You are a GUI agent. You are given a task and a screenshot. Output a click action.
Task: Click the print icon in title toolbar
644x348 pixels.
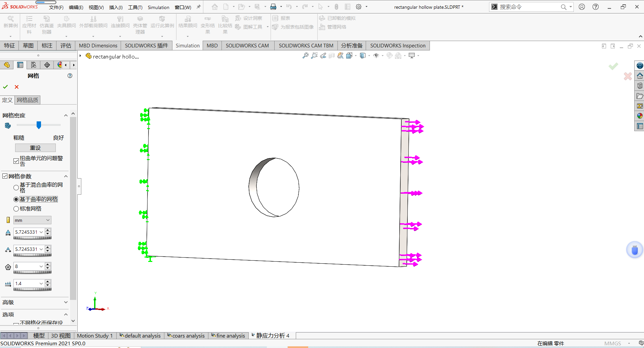273,7
